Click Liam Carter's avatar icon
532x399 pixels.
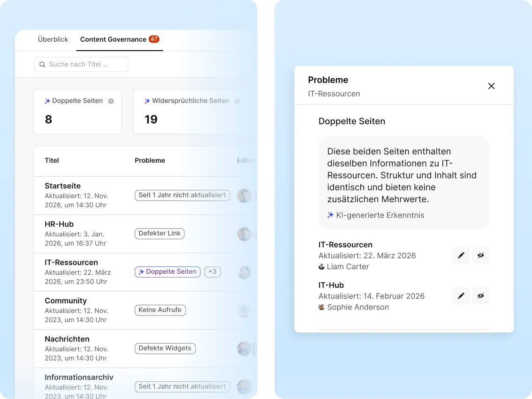pyautogui.click(x=322, y=267)
